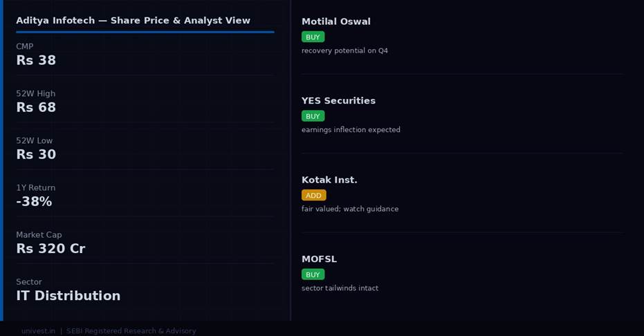Click the 52W High value Rs 68
The width and height of the screenshot is (644, 336).
click(x=36, y=108)
